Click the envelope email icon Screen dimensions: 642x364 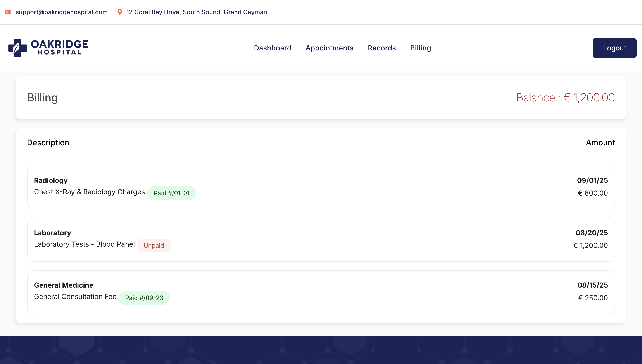coord(8,12)
